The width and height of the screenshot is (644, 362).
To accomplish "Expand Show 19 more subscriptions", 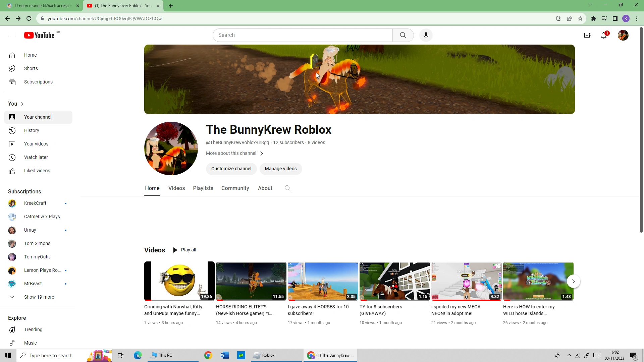I will pyautogui.click(x=39, y=297).
